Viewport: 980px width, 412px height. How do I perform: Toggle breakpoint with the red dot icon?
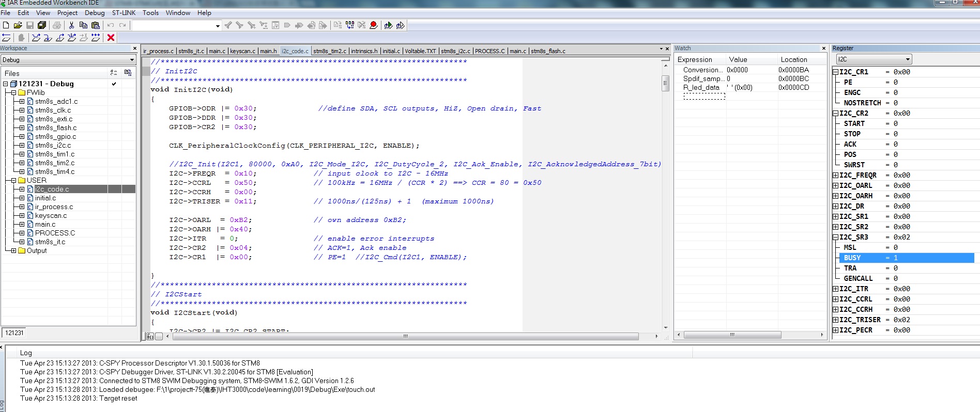point(373,25)
